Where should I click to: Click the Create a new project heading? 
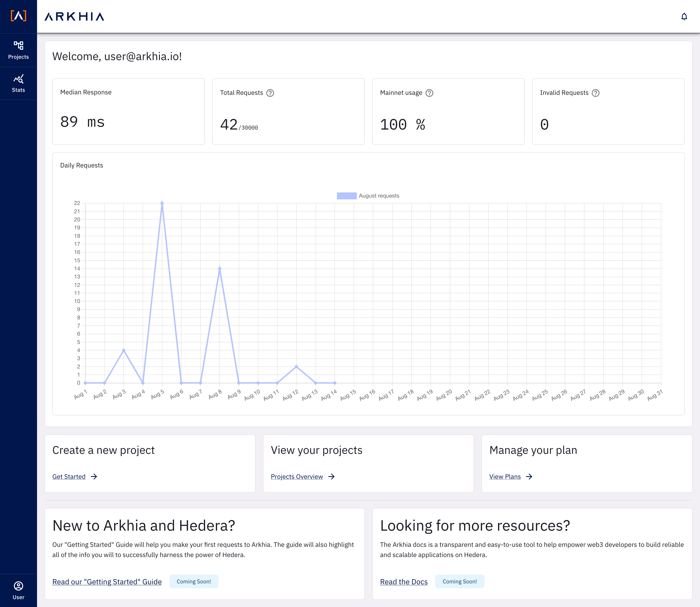coord(103,450)
